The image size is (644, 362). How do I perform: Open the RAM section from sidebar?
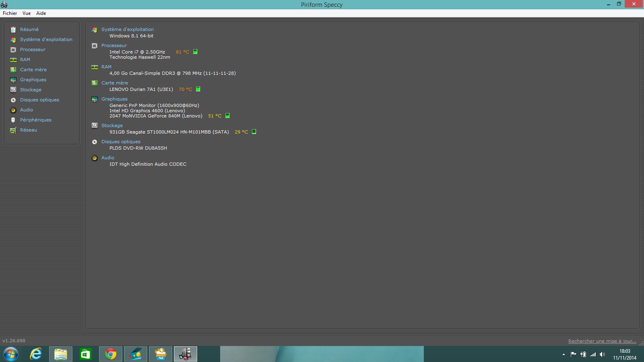pyautogui.click(x=25, y=60)
